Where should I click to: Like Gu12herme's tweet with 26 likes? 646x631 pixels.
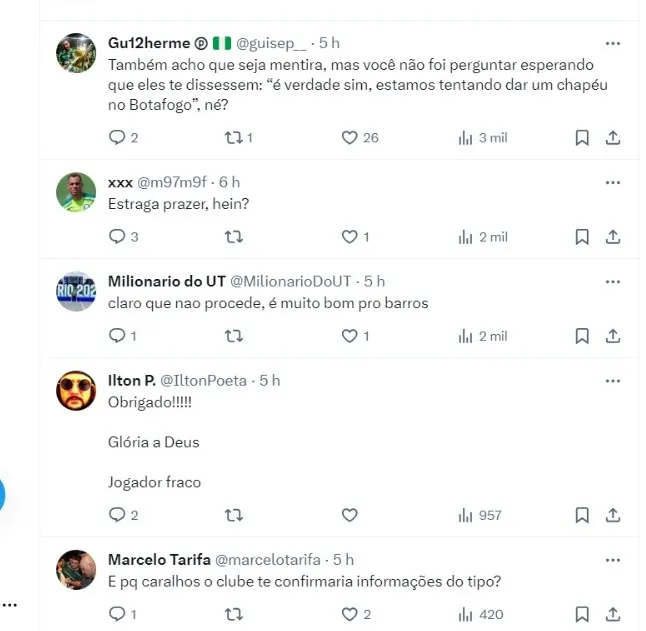[x=349, y=138]
